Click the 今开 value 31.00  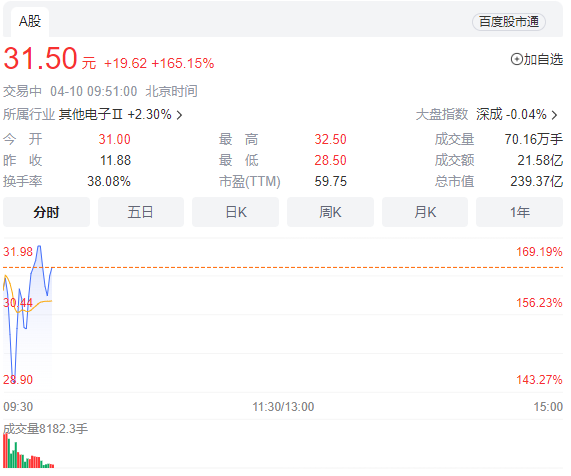pyautogui.click(x=114, y=139)
